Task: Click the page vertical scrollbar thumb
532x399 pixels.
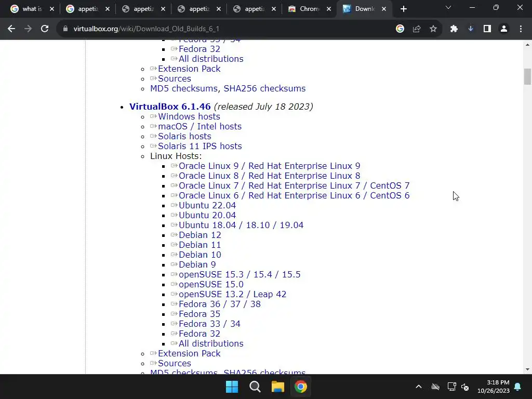Action: (527, 76)
